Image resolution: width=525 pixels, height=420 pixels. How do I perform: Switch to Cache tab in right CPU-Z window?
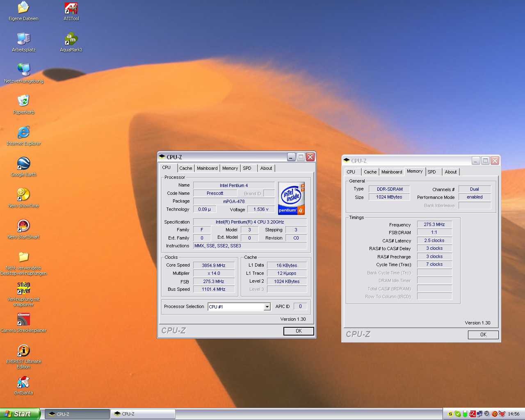pos(370,172)
